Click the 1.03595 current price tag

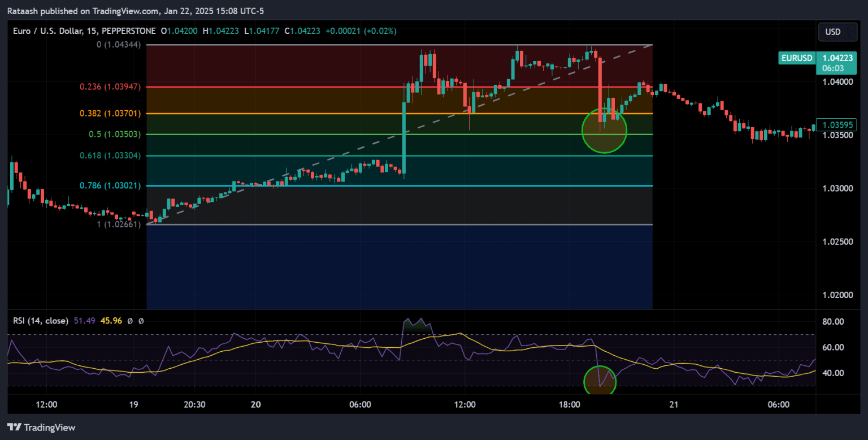click(837, 124)
